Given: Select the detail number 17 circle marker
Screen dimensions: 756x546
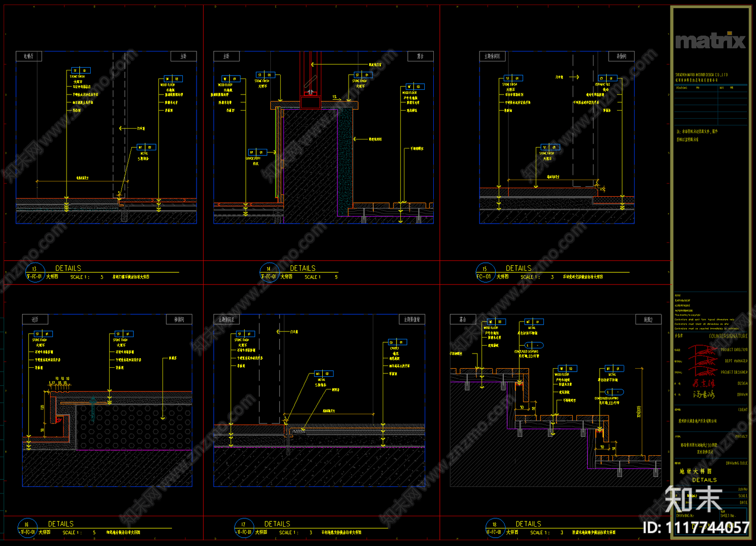Looking at the screenshot, I should point(244,528).
